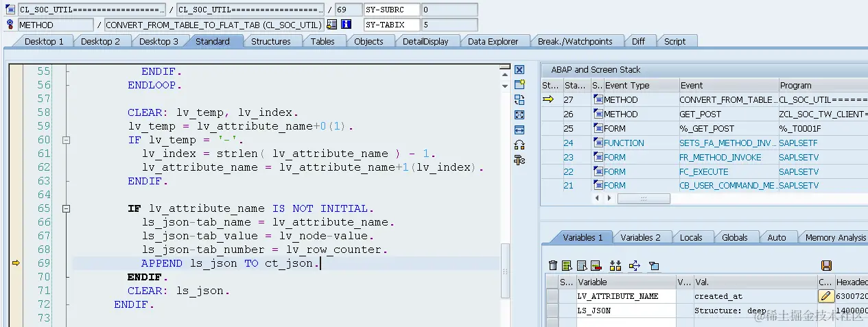The height and width of the screenshot is (327, 868).
Task: Switch to the Variables 2 tab
Action: point(640,237)
